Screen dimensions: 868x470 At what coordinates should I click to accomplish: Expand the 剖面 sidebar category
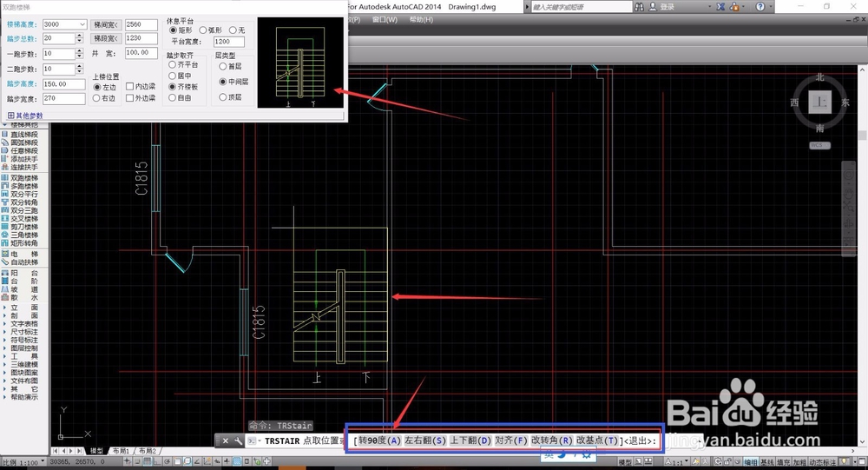[20, 315]
